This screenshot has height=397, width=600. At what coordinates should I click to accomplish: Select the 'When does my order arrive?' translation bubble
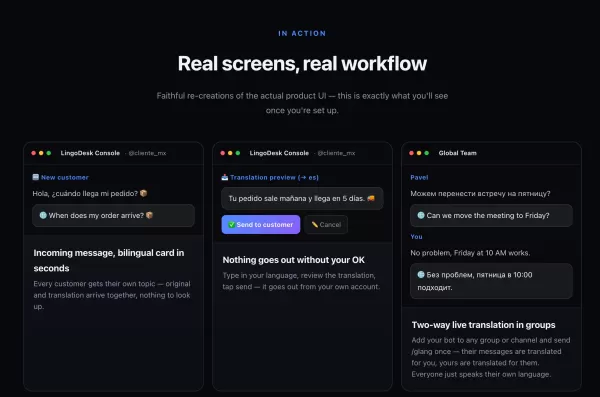pos(114,216)
